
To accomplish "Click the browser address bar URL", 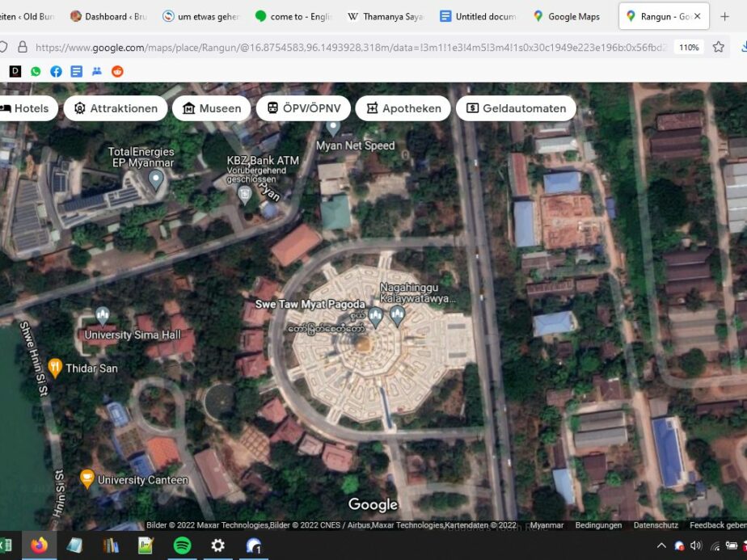I will 348,48.
